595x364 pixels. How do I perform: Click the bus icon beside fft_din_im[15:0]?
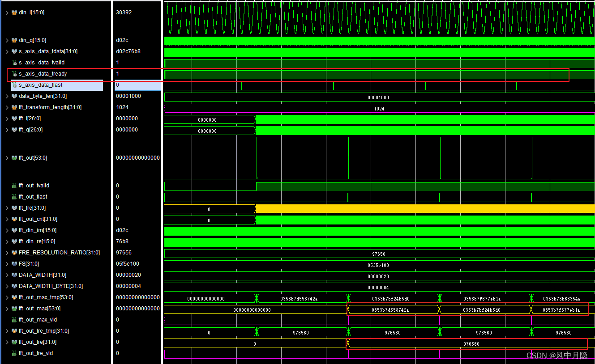pos(14,230)
